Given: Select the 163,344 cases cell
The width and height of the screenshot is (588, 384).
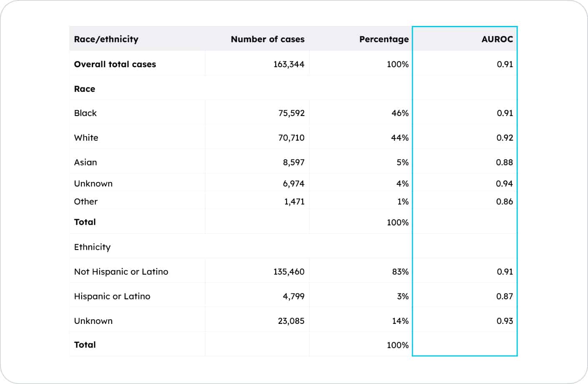Looking at the screenshot, I should pyautogui.click(x=289, y=64).
